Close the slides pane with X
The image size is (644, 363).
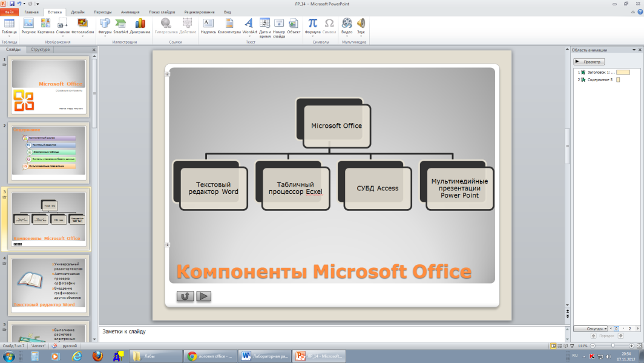click(x=94, y=50)
